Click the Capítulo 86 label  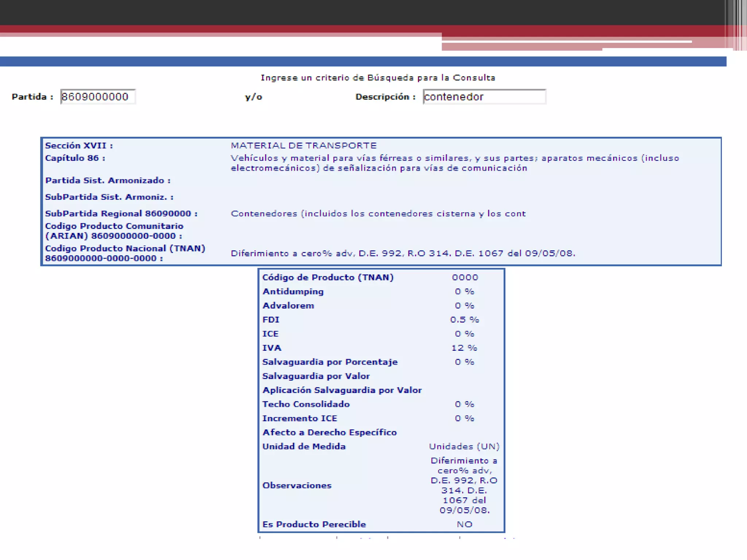coord(75,158)
